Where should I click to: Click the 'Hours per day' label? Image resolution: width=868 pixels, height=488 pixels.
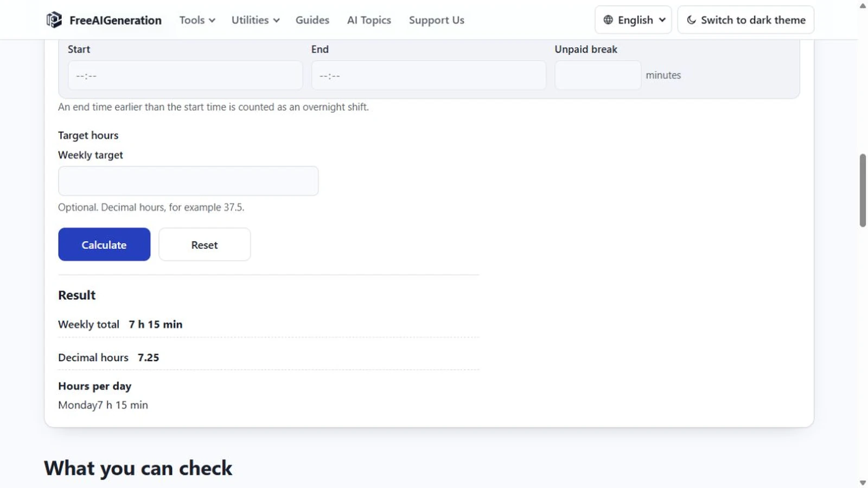pyautogui.click(x=94, y=386)
